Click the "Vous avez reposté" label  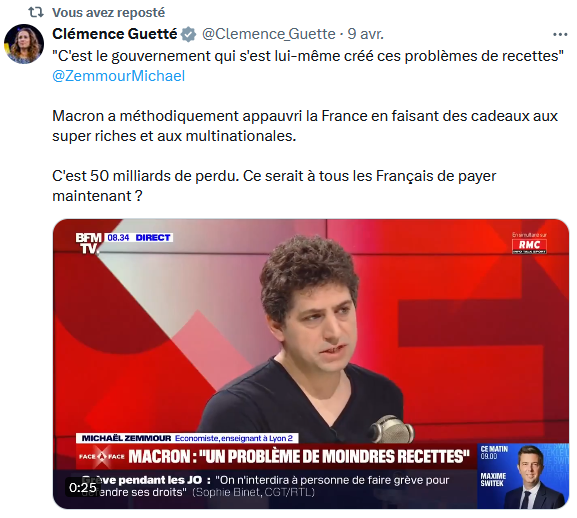coord(109,13)
